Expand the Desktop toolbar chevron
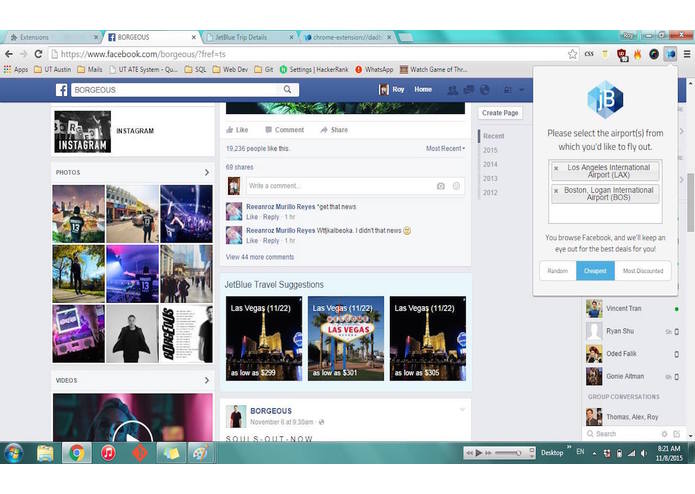 569,447
